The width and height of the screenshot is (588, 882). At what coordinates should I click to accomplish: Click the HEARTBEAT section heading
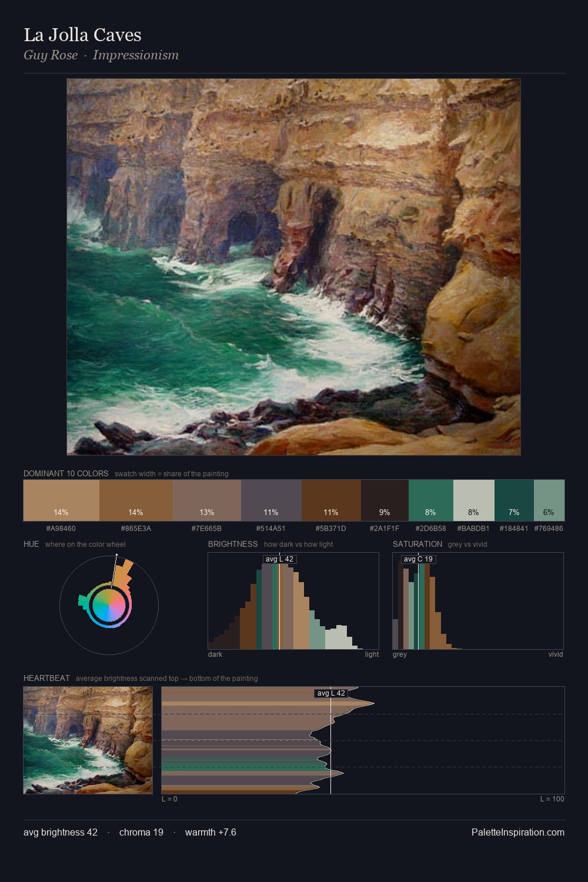pos(46,678)
